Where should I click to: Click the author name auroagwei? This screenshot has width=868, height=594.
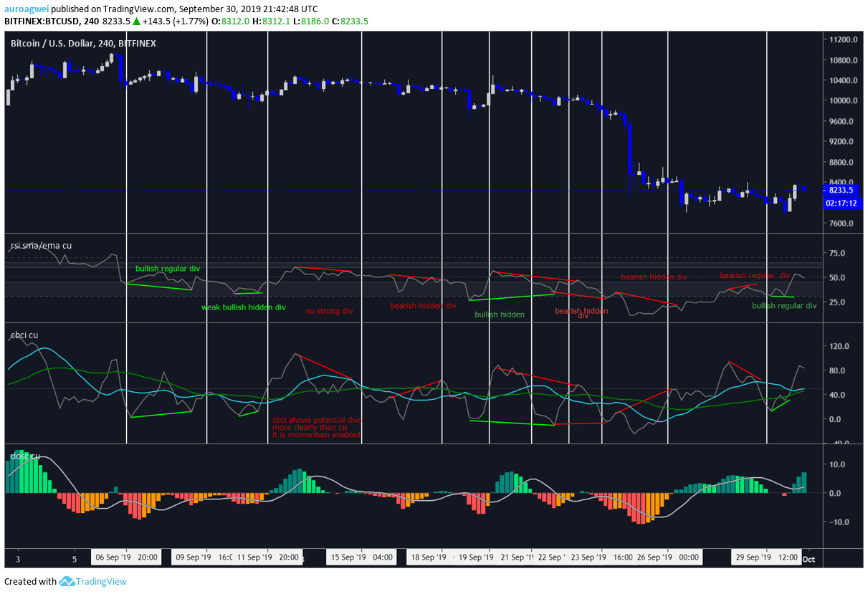(x=27, y=9)
